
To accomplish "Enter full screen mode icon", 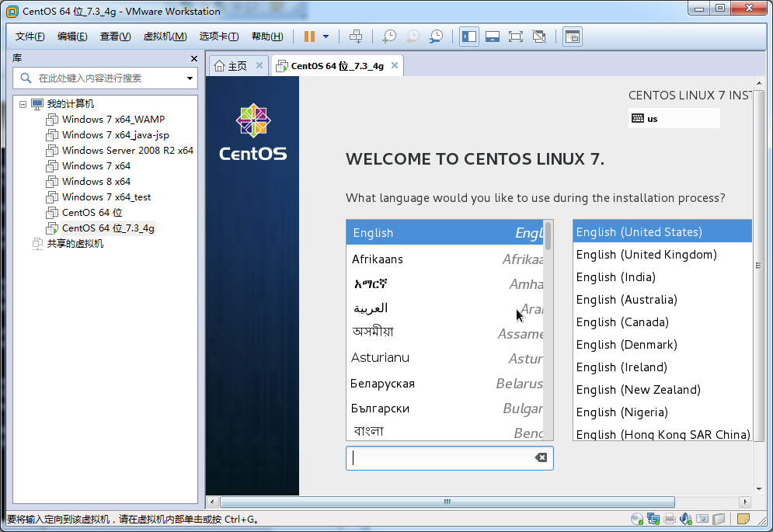I will click(x=516, y=37).
